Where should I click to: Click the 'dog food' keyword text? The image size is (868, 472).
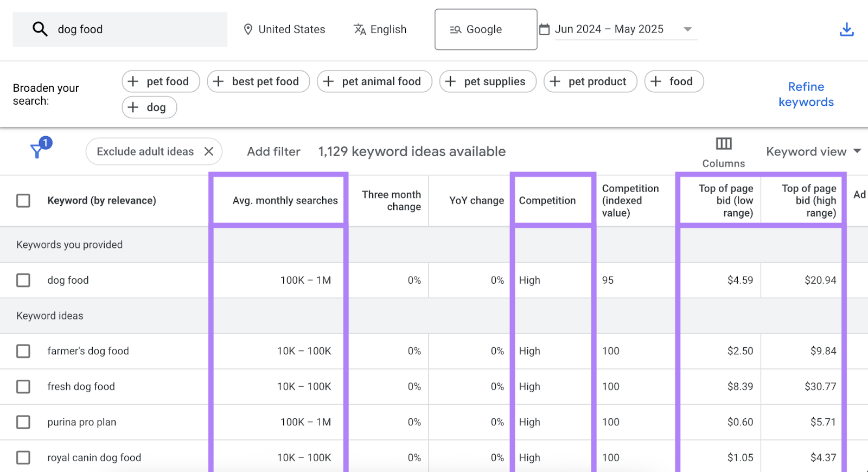pos(68,280)
